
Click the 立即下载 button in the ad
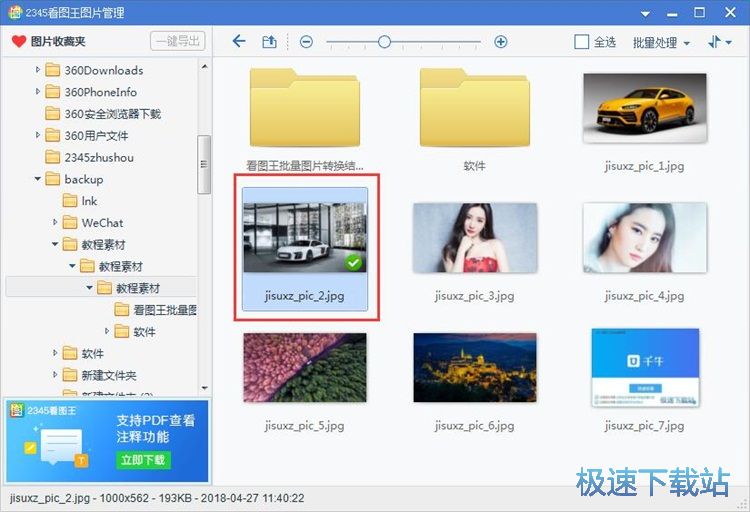click(x=143, y=460)
